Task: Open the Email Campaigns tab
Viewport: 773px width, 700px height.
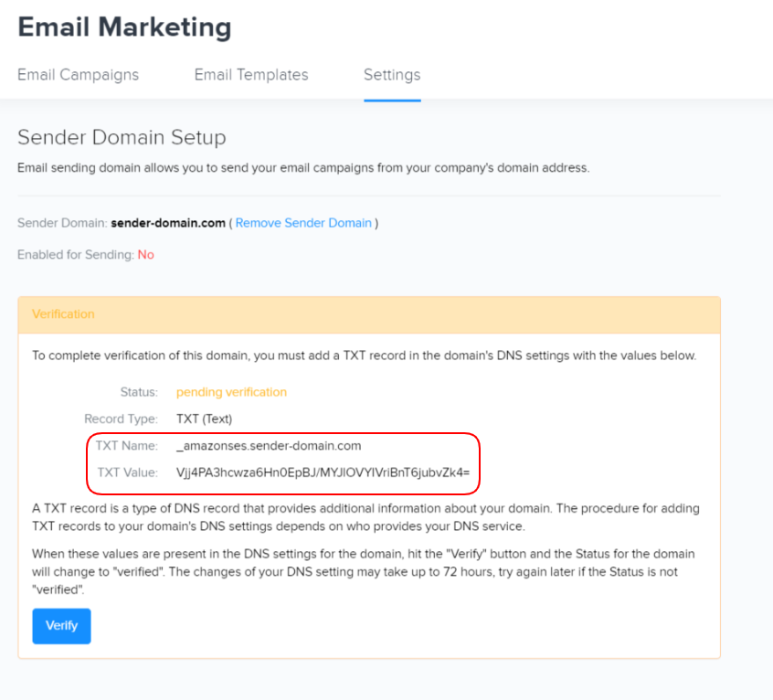Action: [x=78, y=75]
